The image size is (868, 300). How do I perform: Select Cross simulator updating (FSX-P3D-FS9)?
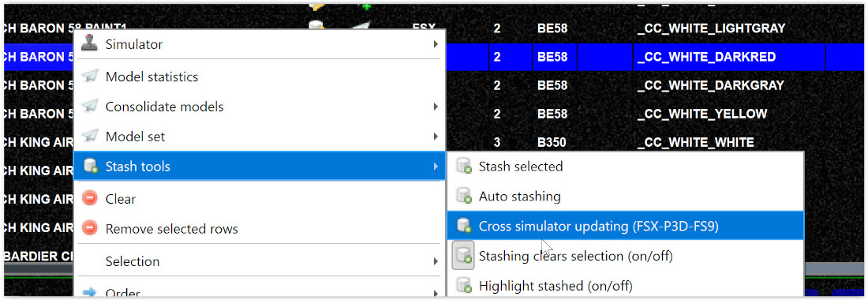[x=625, y=226]
